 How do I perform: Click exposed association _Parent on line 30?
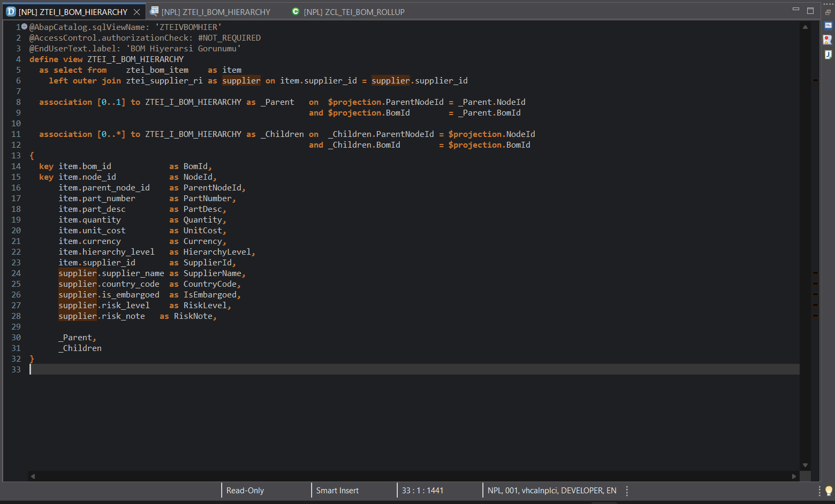coord(75,338)
